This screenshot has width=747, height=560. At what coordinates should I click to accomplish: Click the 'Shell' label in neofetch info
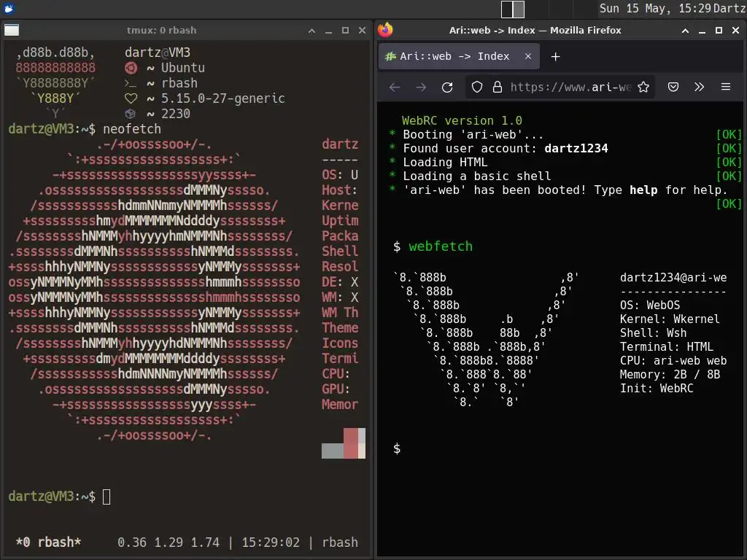click(340, 252)
